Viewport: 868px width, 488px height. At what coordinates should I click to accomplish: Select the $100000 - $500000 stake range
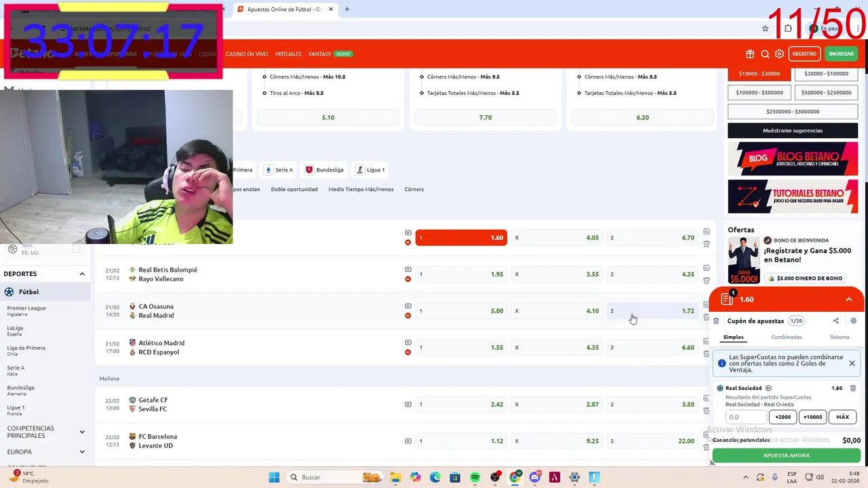coord(759,92)
